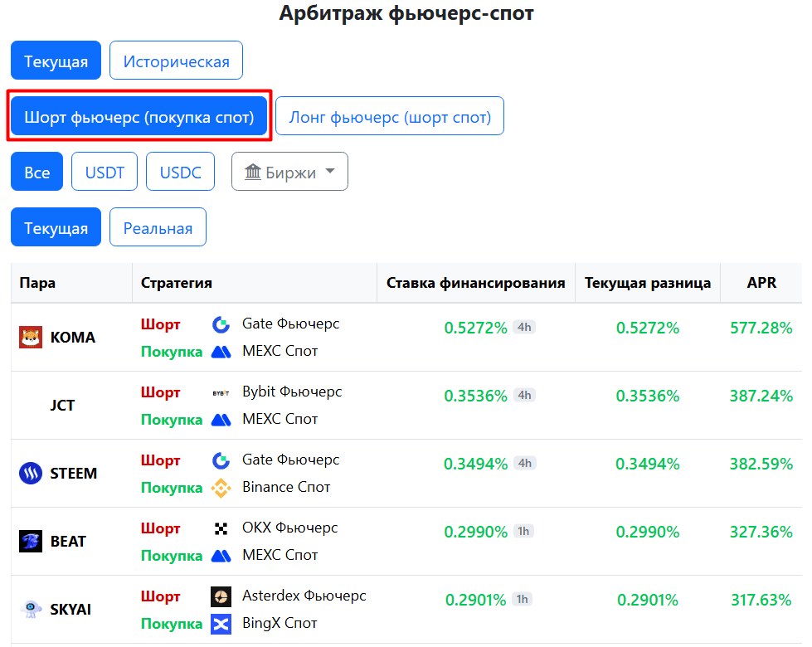Click the 0.3494% current difference for STEEM
The width and height of the screenshot is (812, 647).
tap(648, 464)
